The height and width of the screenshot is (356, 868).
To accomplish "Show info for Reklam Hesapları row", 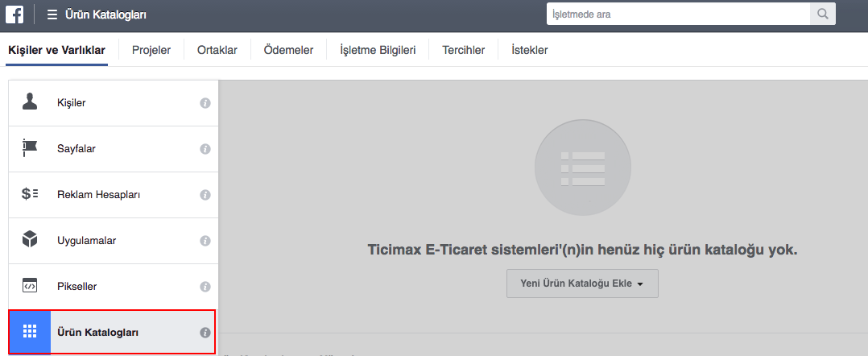I will point(205,195).
